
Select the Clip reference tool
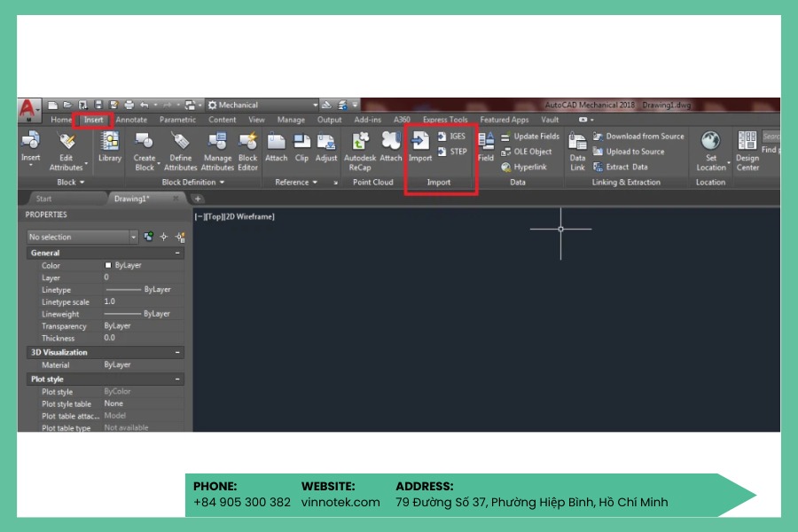[301, 146]
